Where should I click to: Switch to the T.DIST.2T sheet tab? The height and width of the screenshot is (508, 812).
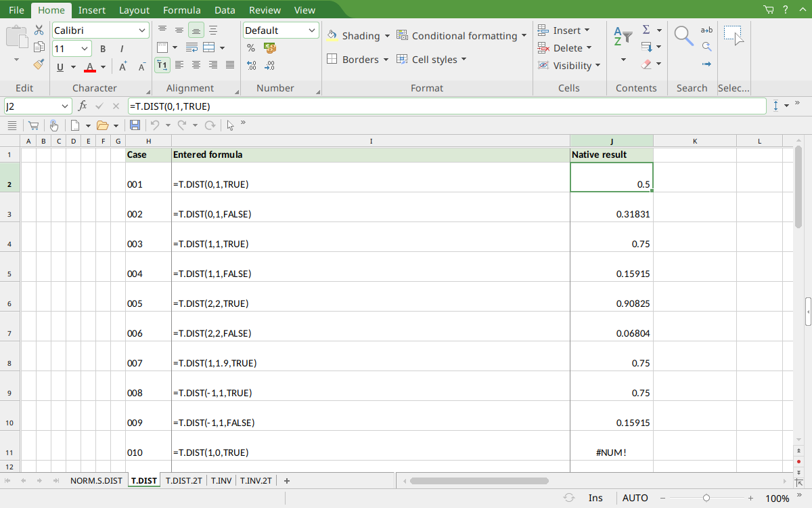point(184,481)
